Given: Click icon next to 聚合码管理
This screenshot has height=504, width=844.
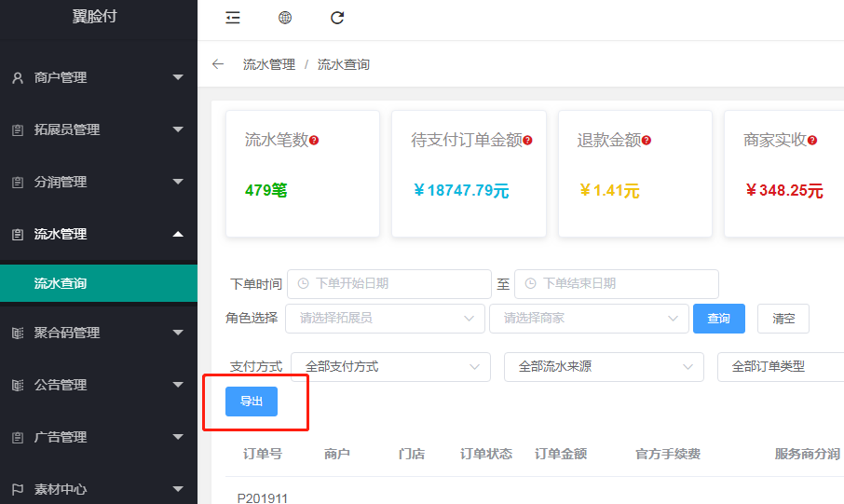Looking at the screenshot, I should 18,334.
